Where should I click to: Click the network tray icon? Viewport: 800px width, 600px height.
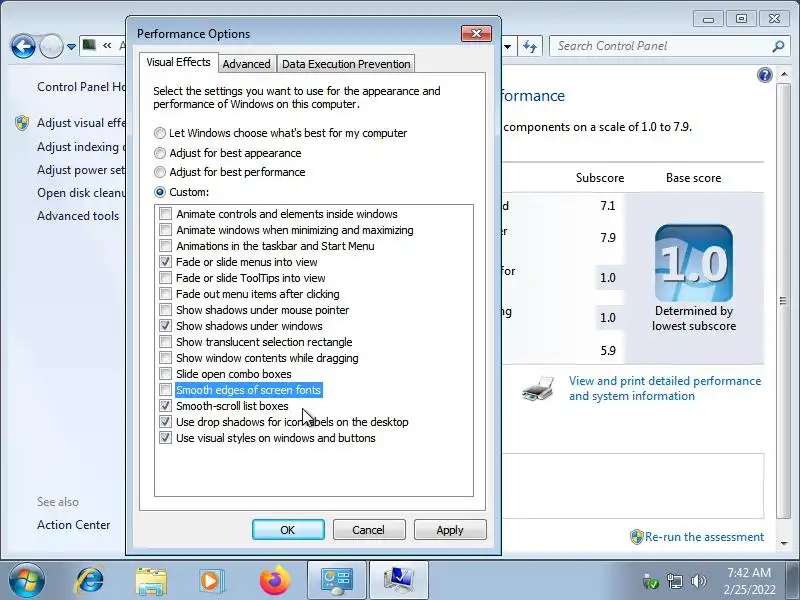tap(675, 581)
